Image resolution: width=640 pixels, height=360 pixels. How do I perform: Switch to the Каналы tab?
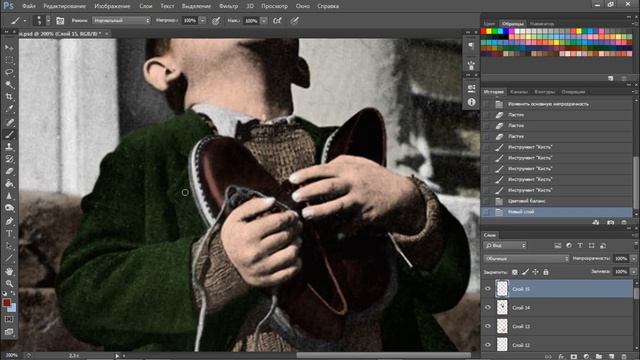[x=519, y=92]
